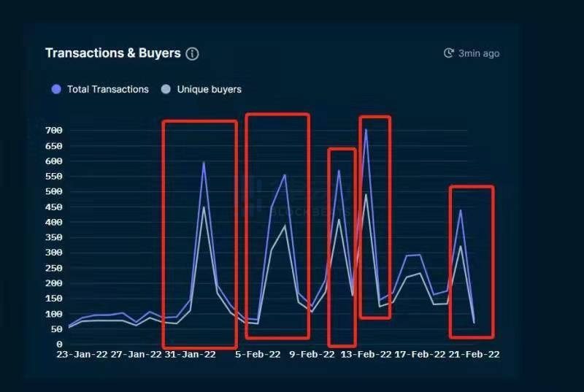Select the 13-Feb-22 axis date label
Screen dimensions: 584x392
pos(366,354)
